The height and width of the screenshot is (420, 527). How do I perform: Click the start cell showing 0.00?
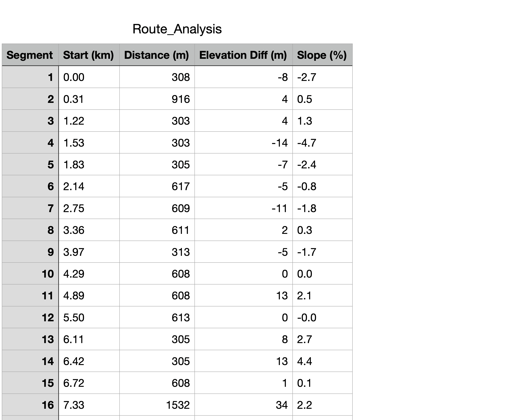(x=89, y=77)
